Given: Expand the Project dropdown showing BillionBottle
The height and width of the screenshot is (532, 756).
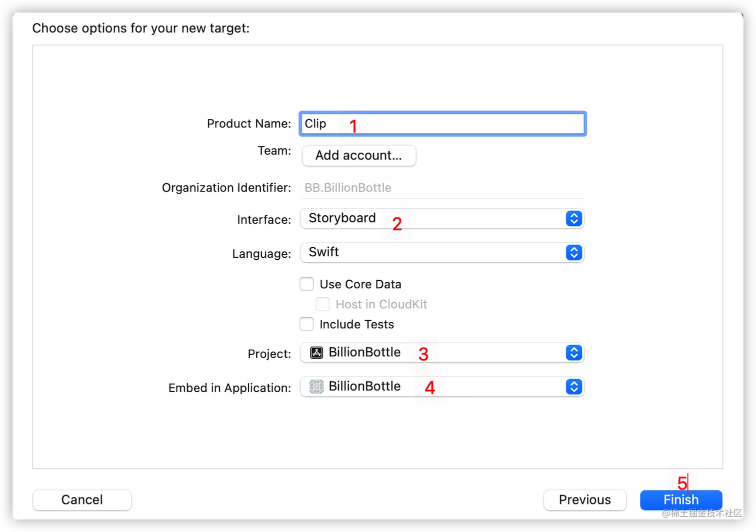Looking at the screenshot, I should 442,353.
